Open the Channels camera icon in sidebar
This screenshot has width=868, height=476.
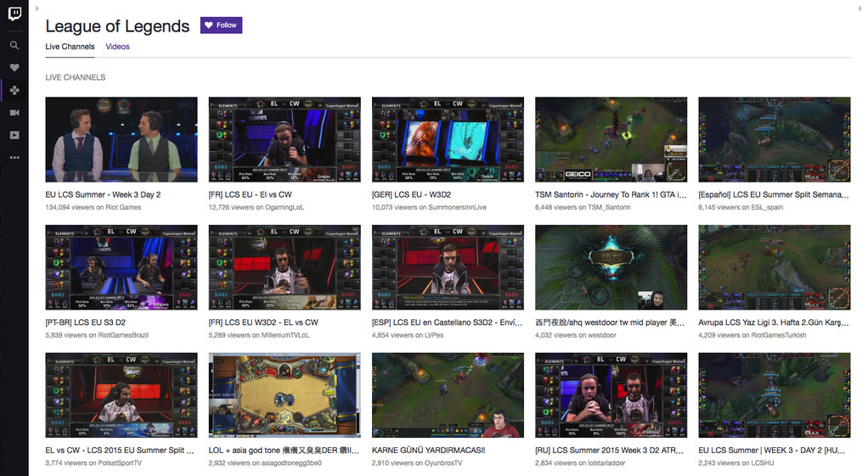(x=14, y=113)
